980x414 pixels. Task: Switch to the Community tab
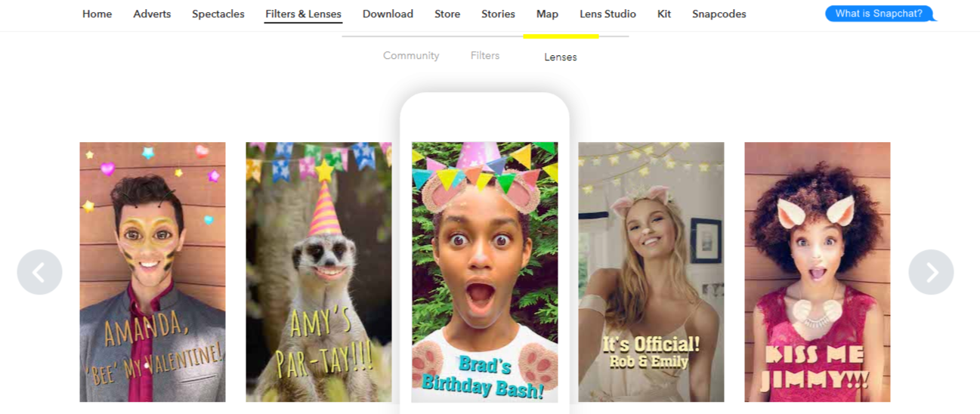click(411, 56)
